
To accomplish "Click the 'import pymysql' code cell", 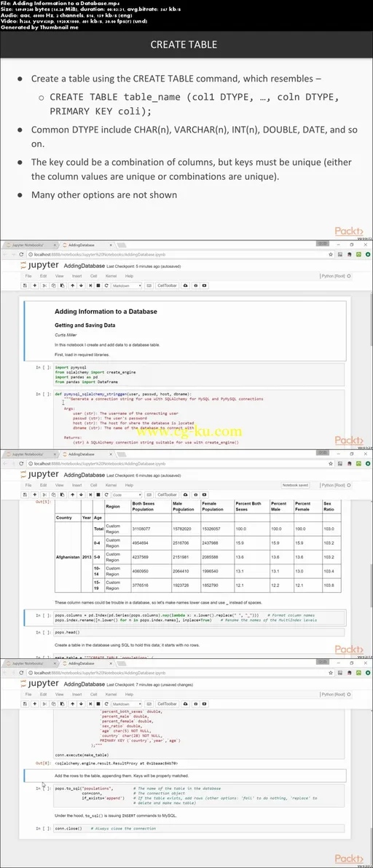I will 198,374.
